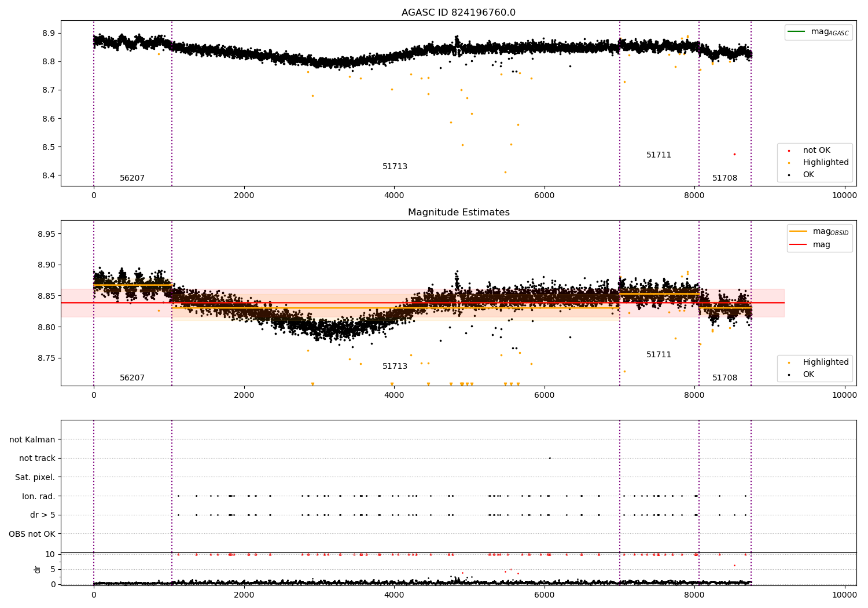Screen dimensions: 868x608
Task: Click the 'OBS not OK' row label
Action: pos(32,534)
